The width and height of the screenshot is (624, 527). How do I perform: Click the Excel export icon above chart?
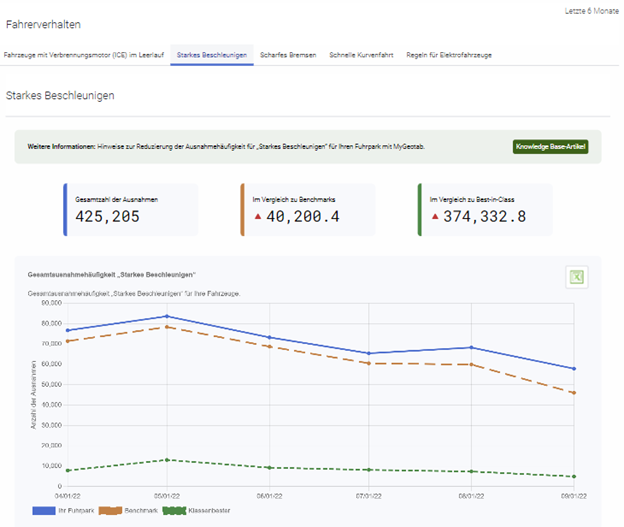click(575, 278)
